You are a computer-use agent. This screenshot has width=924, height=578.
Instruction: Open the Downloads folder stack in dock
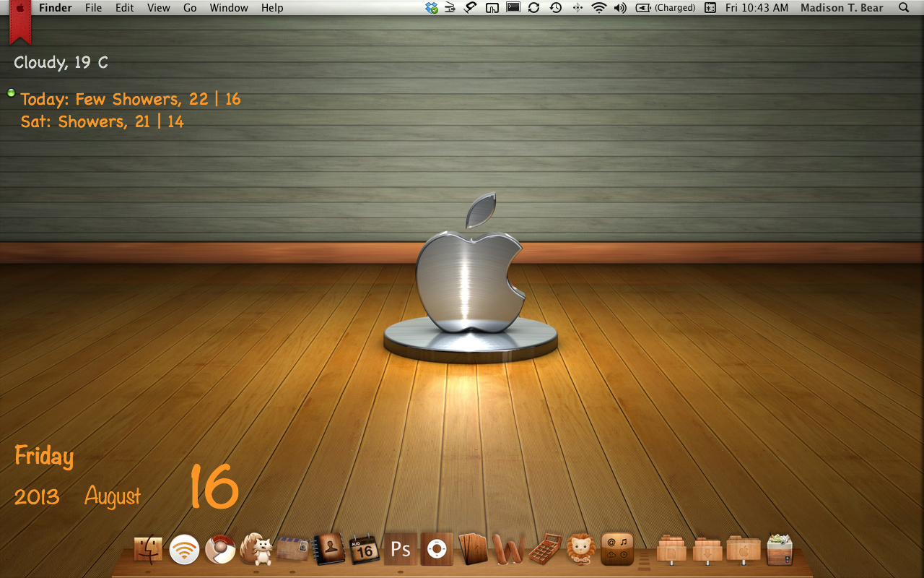coord(707,551)
